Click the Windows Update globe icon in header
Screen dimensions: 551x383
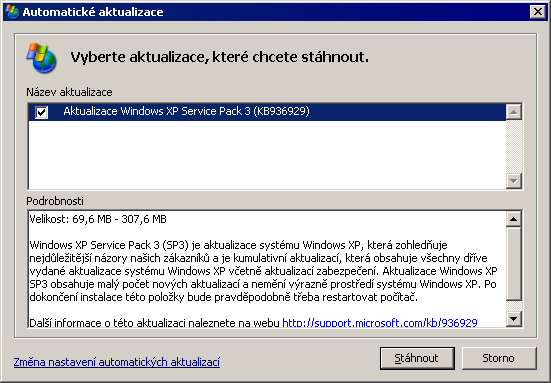tap(41, 58)
